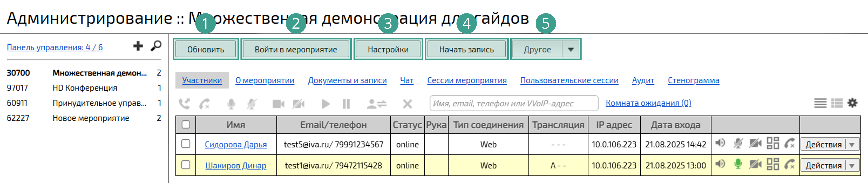This screenshot has height=183, width=868.
Task: Select HD Конференция in the events list
Action: pyautogui.click(x=85, y=88)
